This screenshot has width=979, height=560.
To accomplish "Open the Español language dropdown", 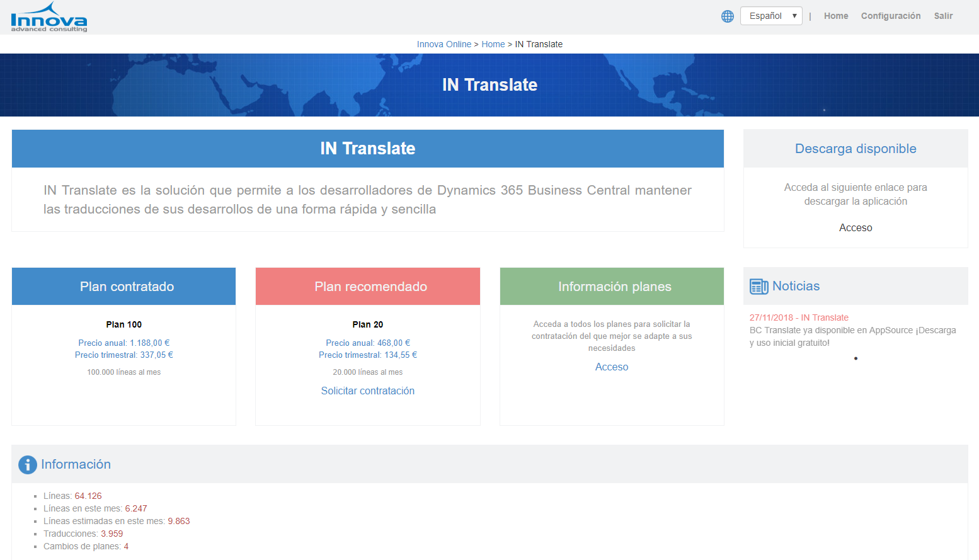I will [x=771, y=16].
